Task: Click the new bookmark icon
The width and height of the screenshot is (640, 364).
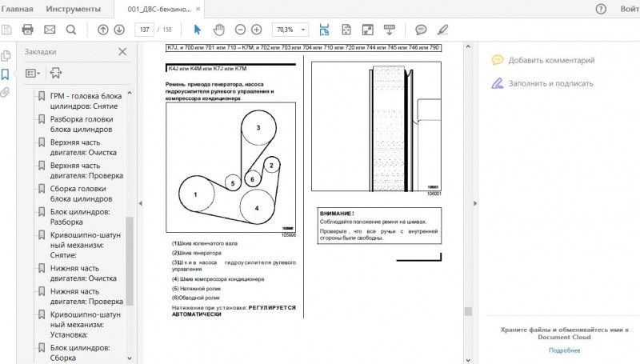Action: point(55,73)
